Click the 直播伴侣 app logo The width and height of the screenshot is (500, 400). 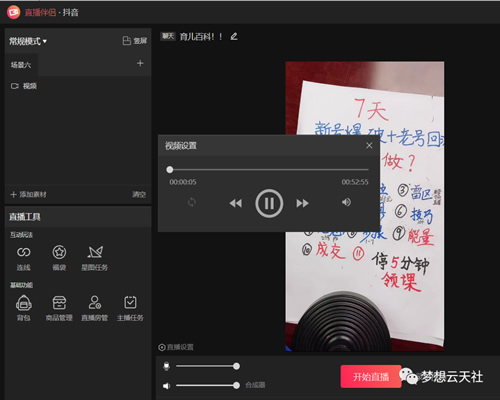pyautogui.click(x=14, y=13)
